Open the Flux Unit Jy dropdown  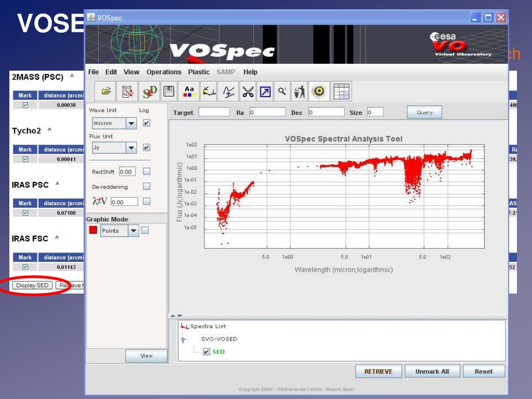coord(131,148)
